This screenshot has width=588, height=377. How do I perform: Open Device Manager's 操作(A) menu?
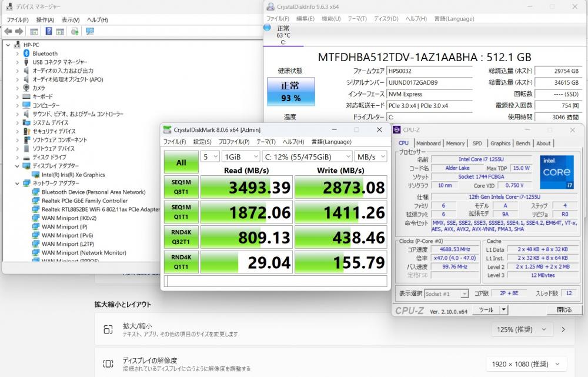coord(45,20)
